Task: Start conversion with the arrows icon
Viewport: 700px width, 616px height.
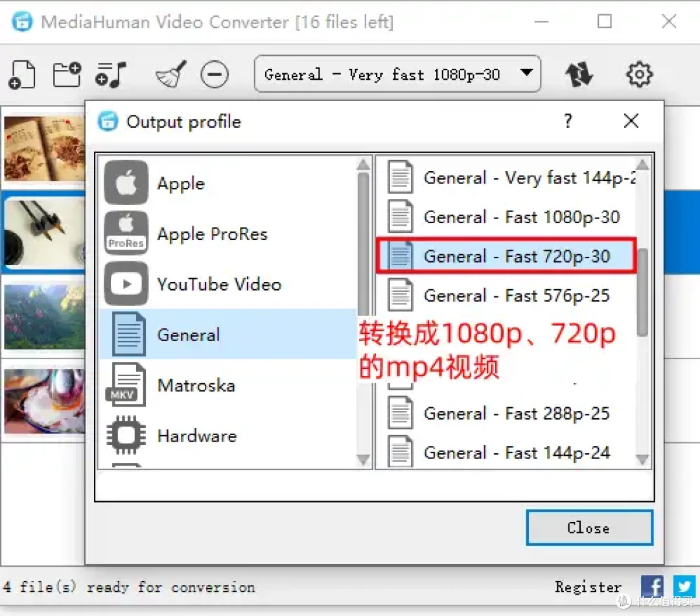Action: (579, 74)
